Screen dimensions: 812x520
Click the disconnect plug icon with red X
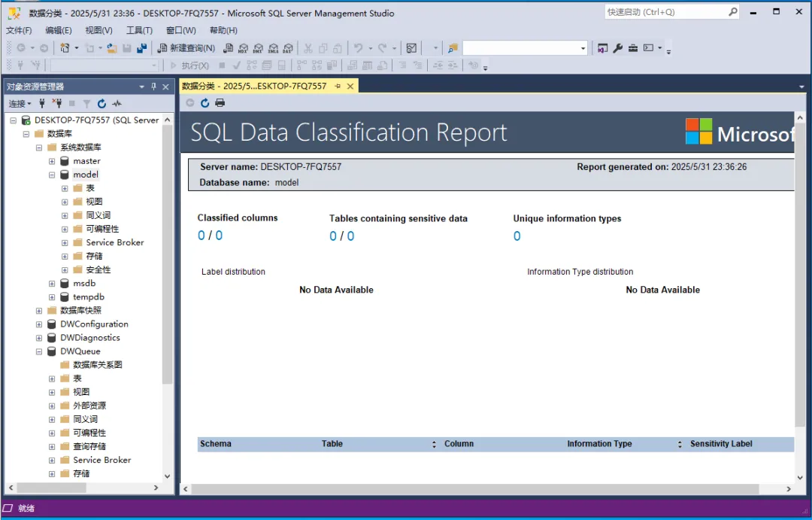point(57,104)
